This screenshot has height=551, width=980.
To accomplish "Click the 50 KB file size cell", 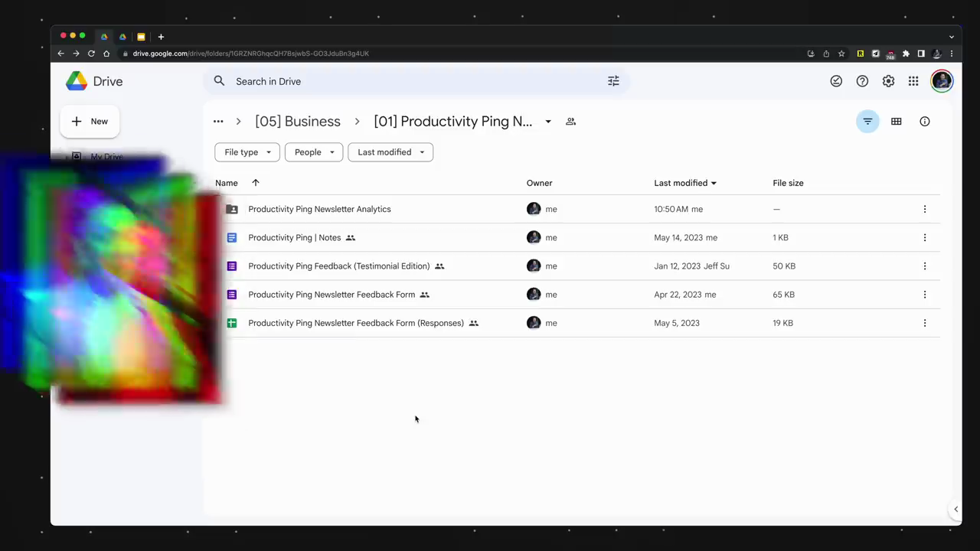I will tap(784, 266).
